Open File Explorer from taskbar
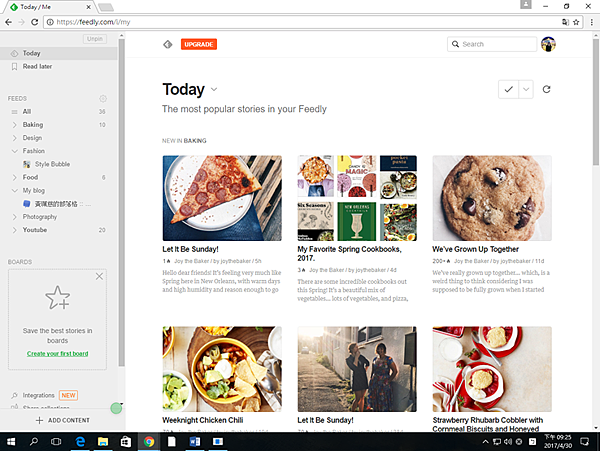Image resolution: width=600 pixels, height=451 pixels. [103, 442]
